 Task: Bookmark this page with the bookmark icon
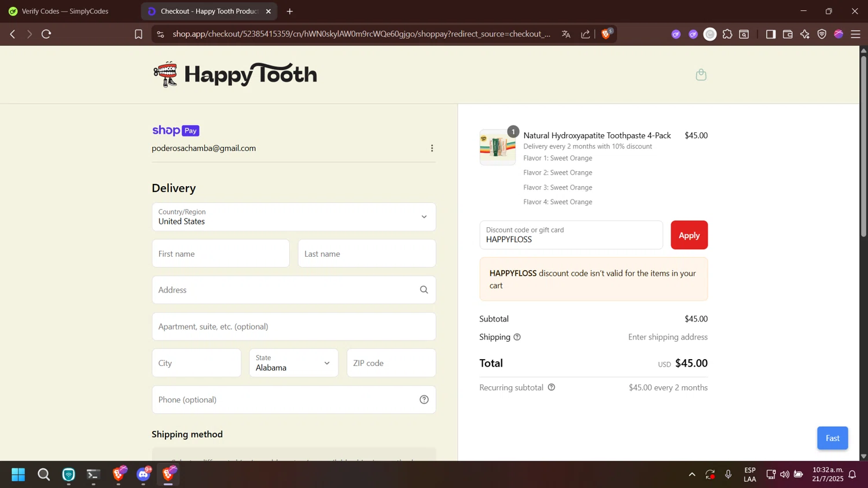[138, 34]
